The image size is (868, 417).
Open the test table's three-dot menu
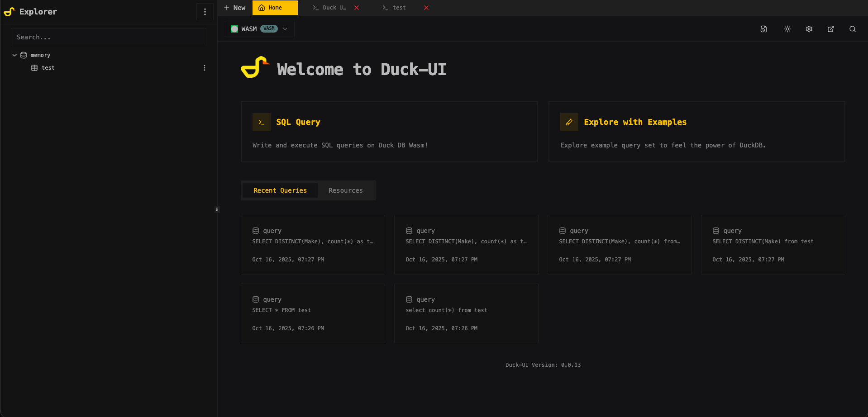[205, 68]
